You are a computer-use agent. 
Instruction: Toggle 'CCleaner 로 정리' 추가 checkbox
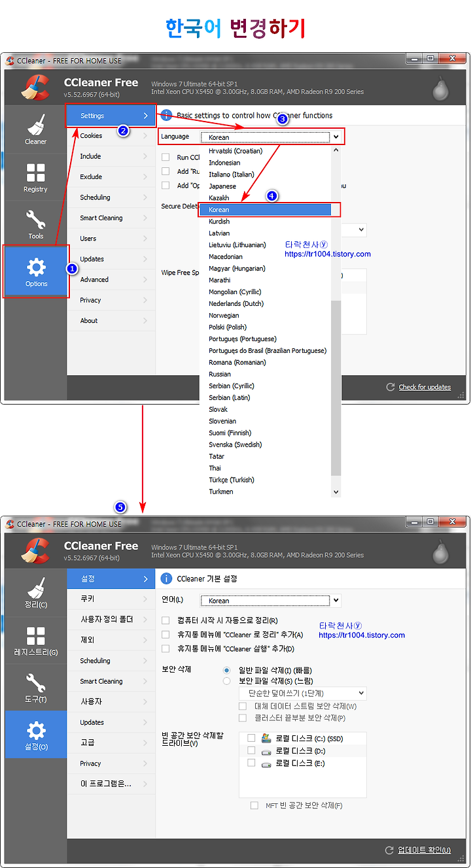[x=165, y=635]
